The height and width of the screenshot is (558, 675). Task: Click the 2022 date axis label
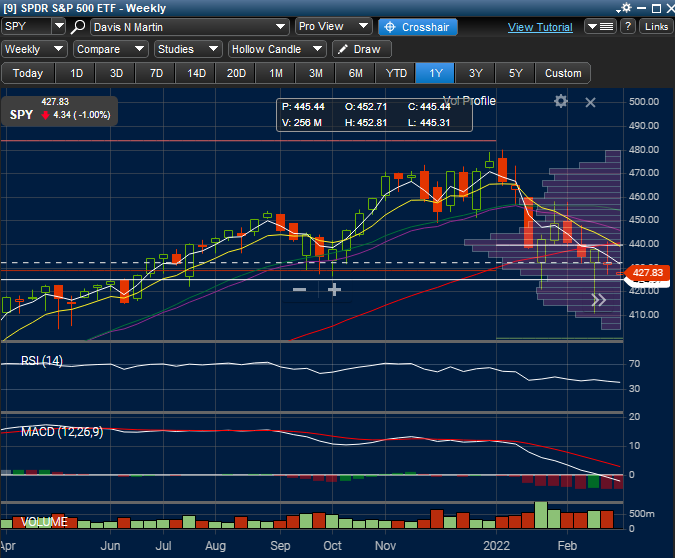(496, 546)
